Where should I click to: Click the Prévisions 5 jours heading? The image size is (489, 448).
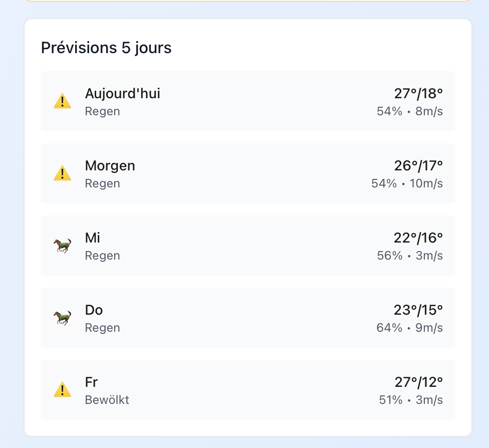tap(106, 48)
